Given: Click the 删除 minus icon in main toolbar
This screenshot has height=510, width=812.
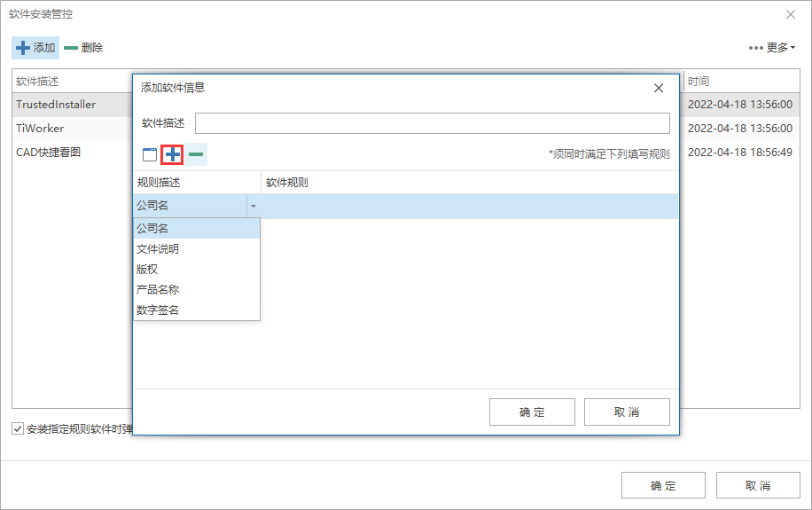Looking at the screenshot, I should click(71, 48).
